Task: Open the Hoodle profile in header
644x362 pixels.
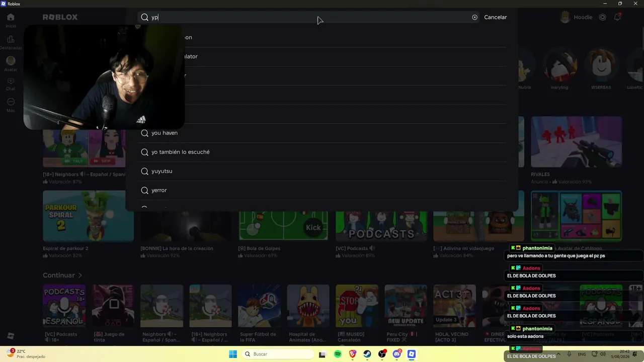Action: [576, 17]
